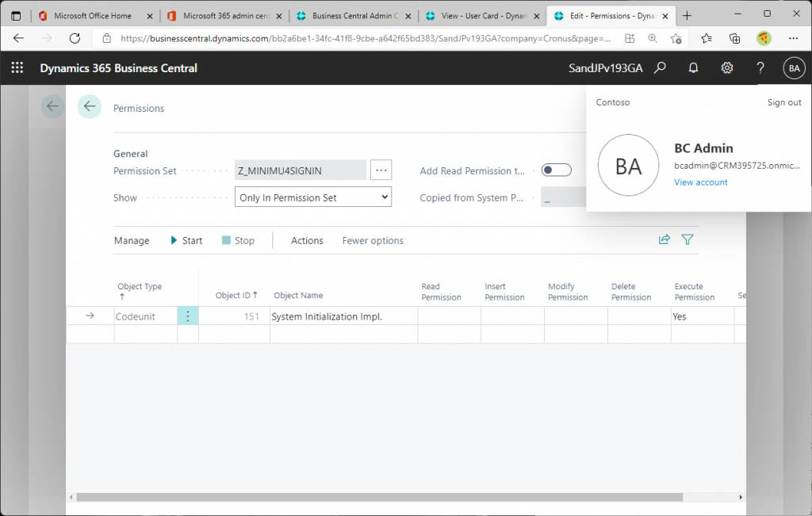Add this page to favorites

(x=676, y=38)
